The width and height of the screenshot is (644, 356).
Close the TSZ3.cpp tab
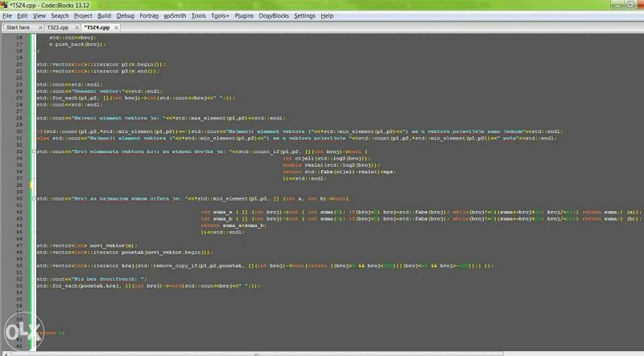coord(76,27)
